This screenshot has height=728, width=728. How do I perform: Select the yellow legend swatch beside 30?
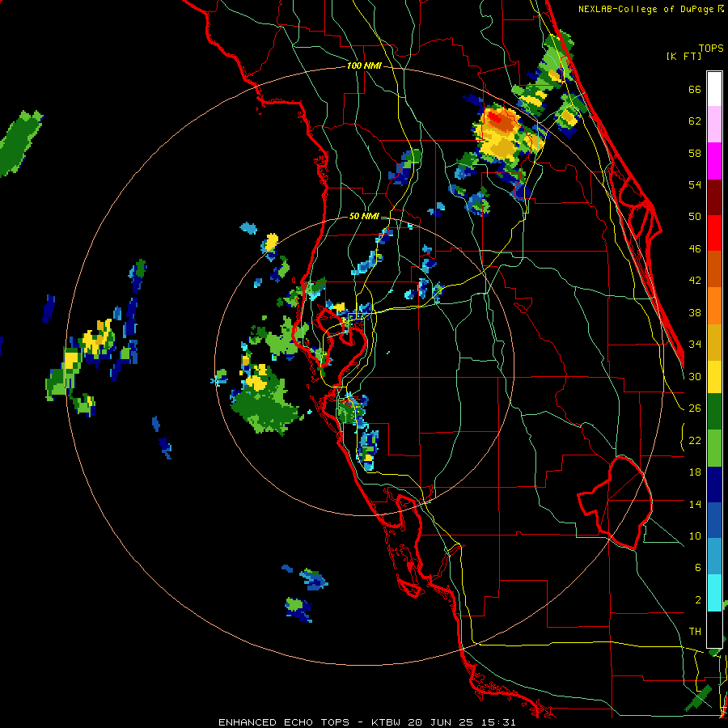(714, 377)
